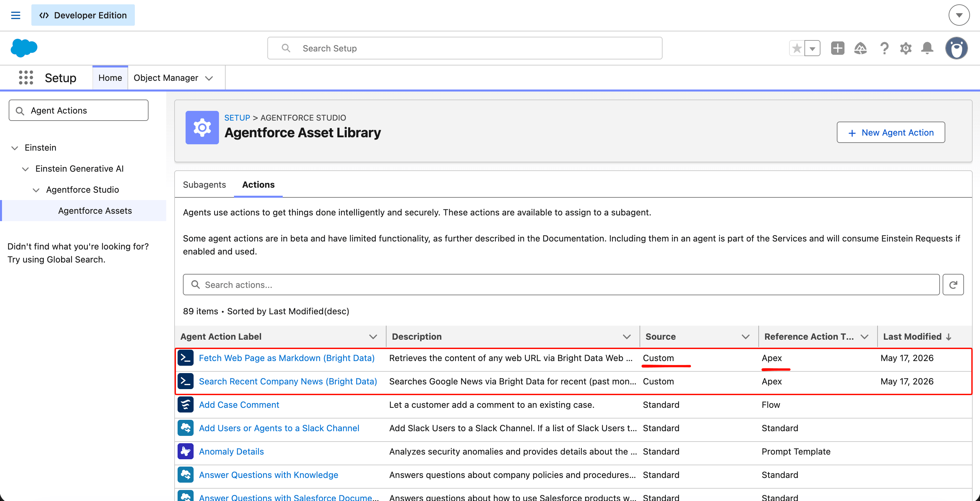Open Fetch Web Page as Markdown action
The image size is (980, 501).
click(286, 358)
